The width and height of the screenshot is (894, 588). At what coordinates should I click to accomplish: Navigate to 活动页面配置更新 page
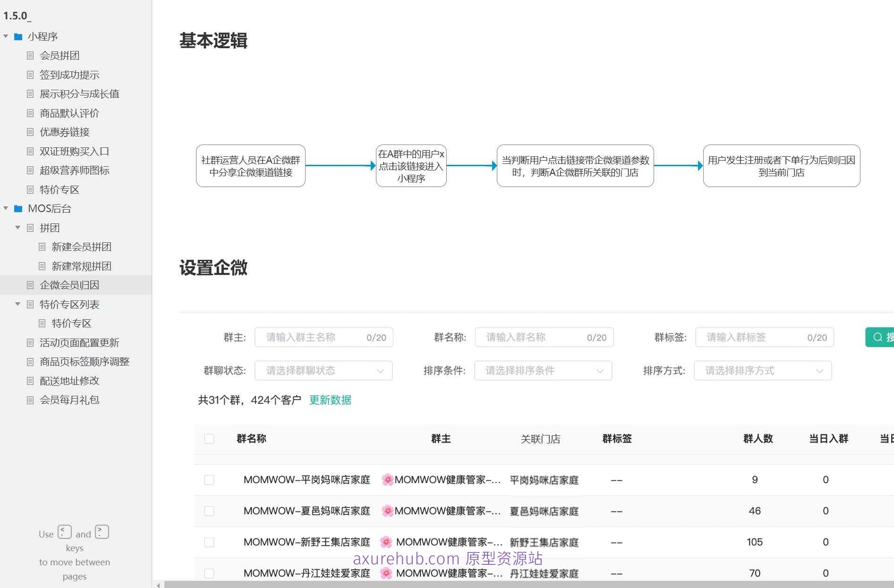point(79,342)
